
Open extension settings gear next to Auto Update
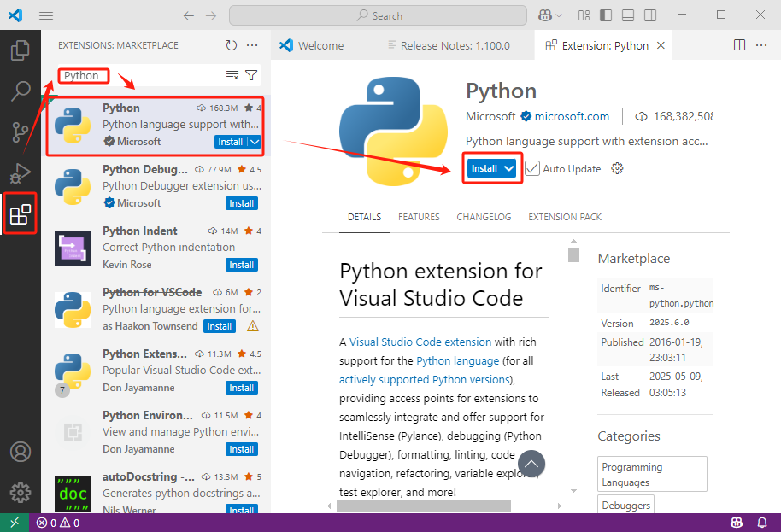pyautogui.click(x=617, y=168)
